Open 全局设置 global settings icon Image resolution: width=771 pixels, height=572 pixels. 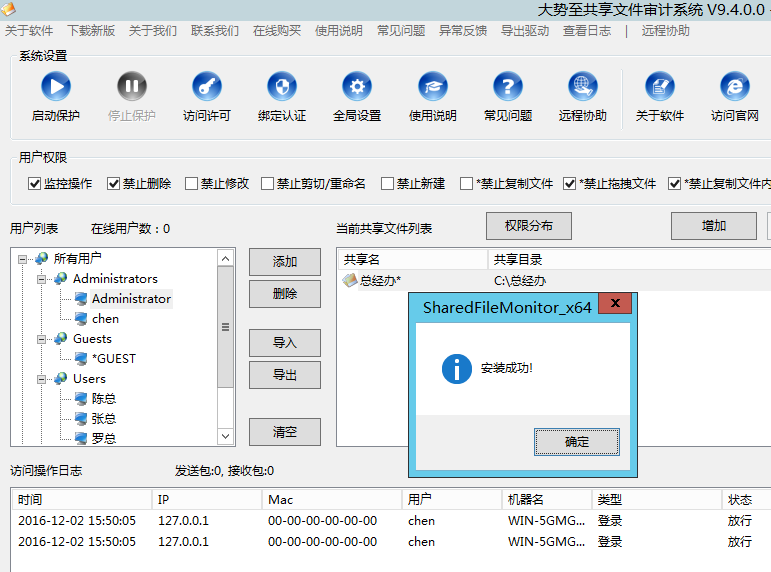[x=357, y=88]
